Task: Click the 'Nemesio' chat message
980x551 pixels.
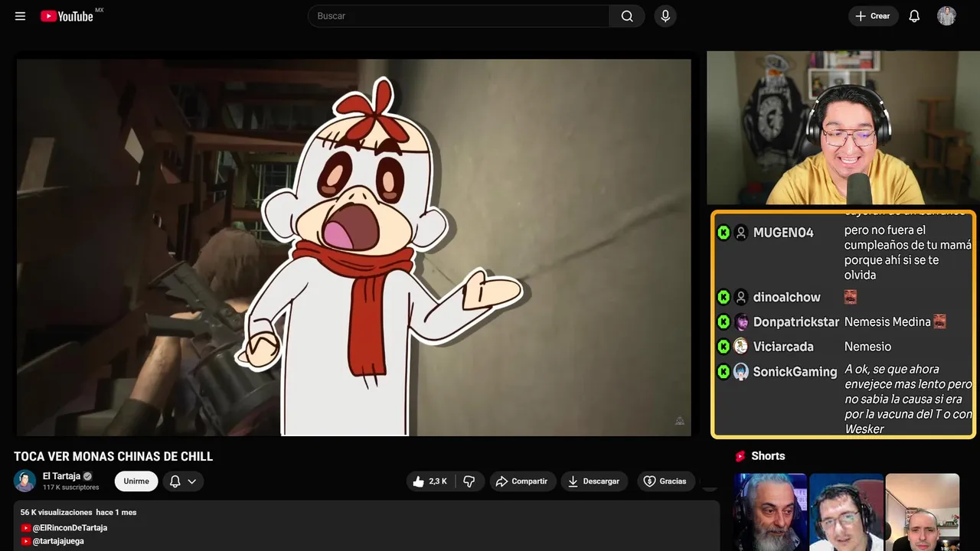Action: point(867,347)
